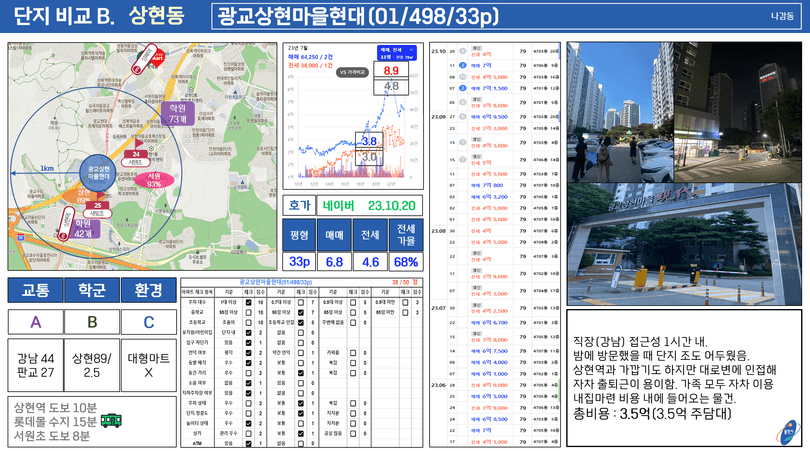Click the pink 서원 93% oval

pyautogui.click(x=154, y=180)
